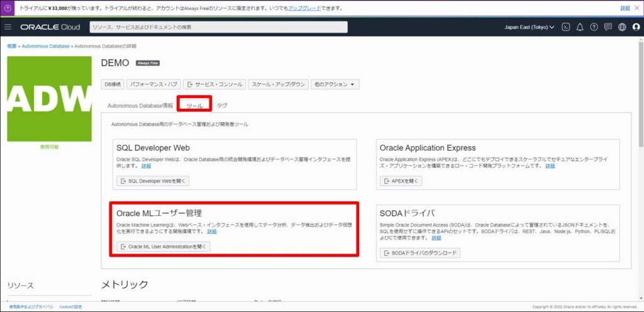Open the user profile avatar menu

point(636,27)
